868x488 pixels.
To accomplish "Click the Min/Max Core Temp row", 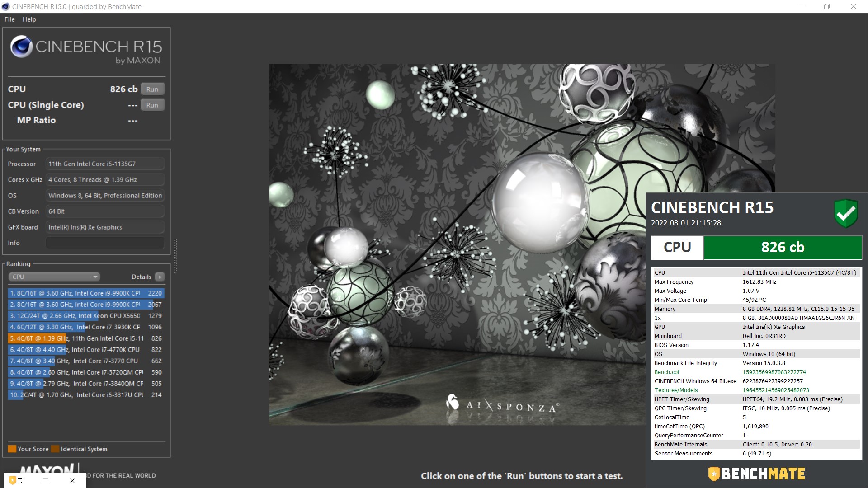I will point(756,300).
